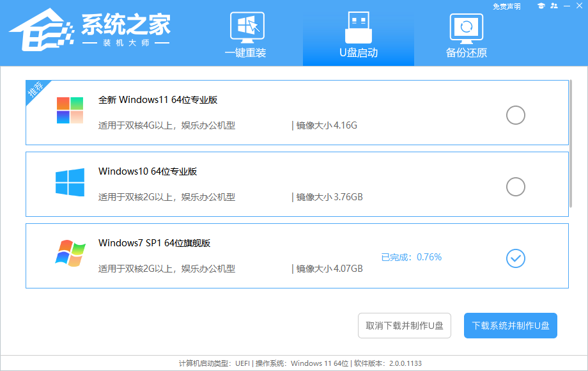The height and width of the screenshot is (371, 588).
Task: Deselect the checked Windows7 SP1 selection circle
Action: [x=515, y=258]
